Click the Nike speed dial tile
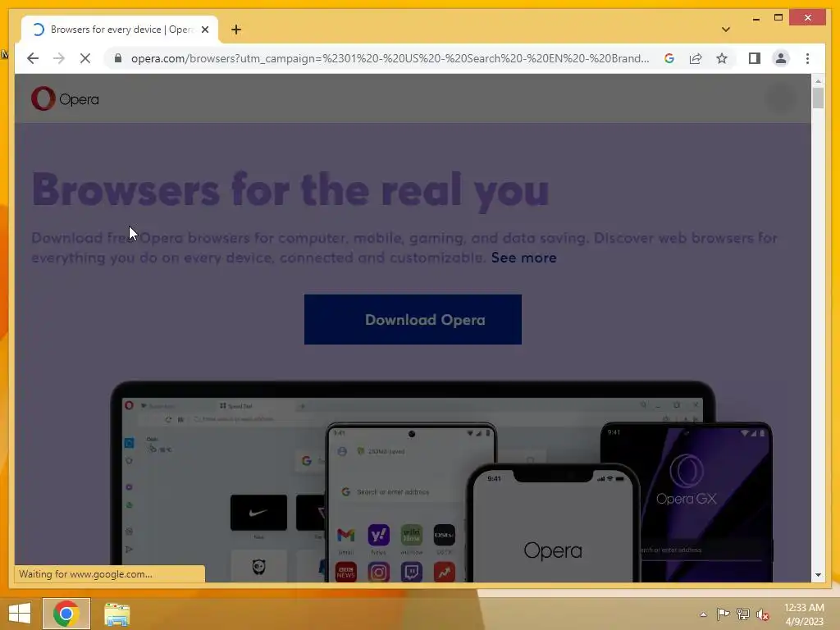 click(x=258, y=513)
